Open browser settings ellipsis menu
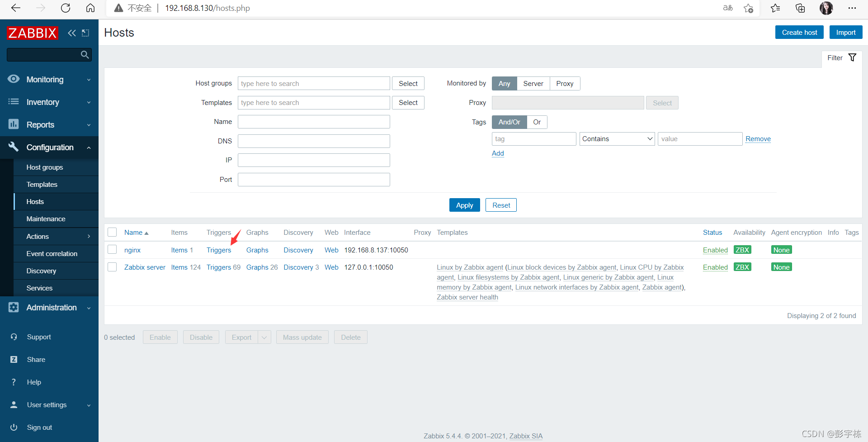This screenshot has width=868, height=442. coord(852,8)
